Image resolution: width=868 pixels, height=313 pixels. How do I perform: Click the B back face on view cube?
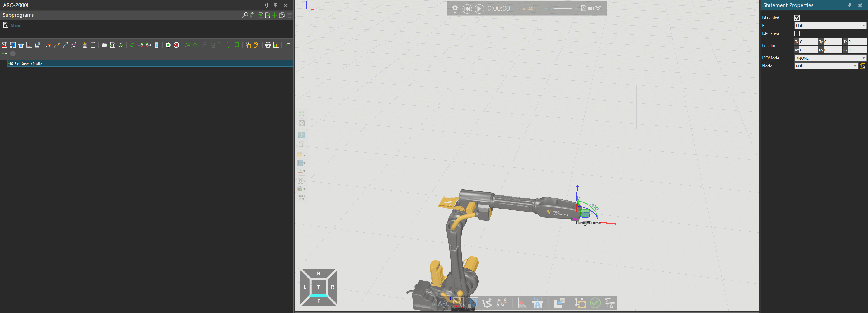318,273
